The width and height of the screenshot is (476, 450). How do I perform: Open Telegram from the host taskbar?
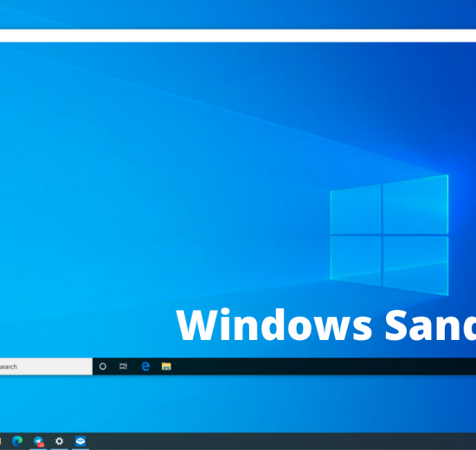tap(39, 441)
